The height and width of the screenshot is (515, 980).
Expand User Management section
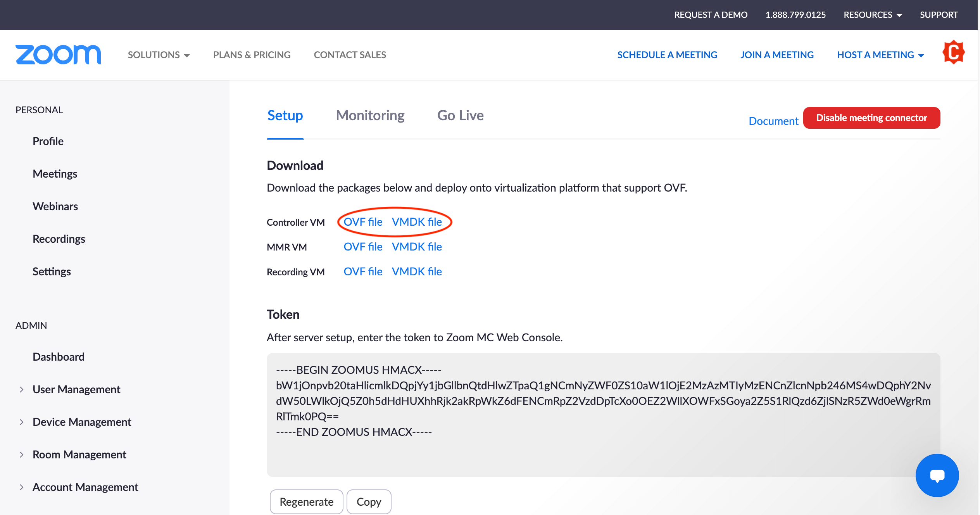[22, 389]
